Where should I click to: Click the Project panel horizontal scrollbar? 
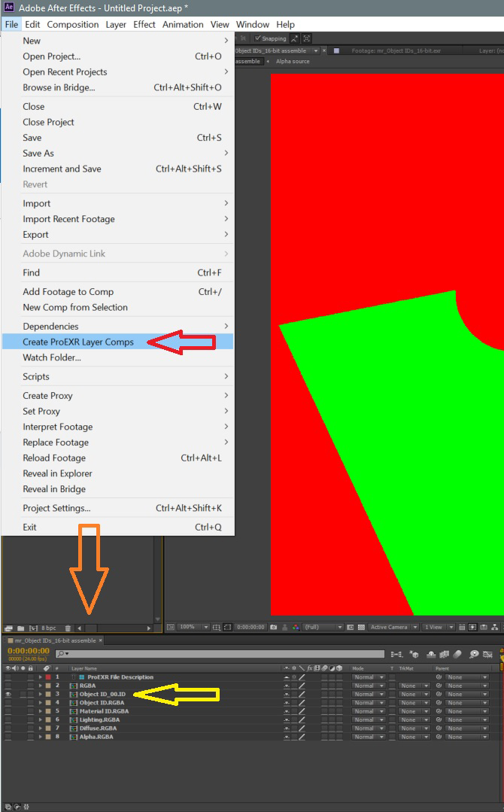tap(114, 628)
